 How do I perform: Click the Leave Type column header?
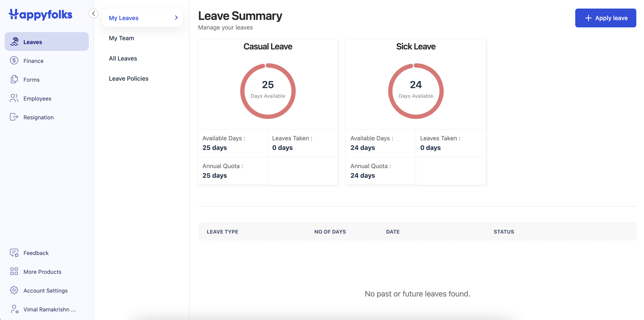[222, 231]
